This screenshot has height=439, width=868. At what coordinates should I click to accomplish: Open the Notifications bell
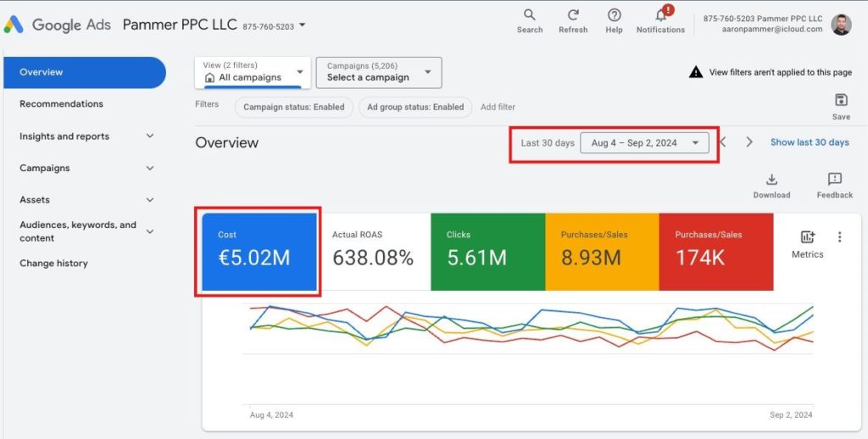pyautogui.click(x=661, y=15)
